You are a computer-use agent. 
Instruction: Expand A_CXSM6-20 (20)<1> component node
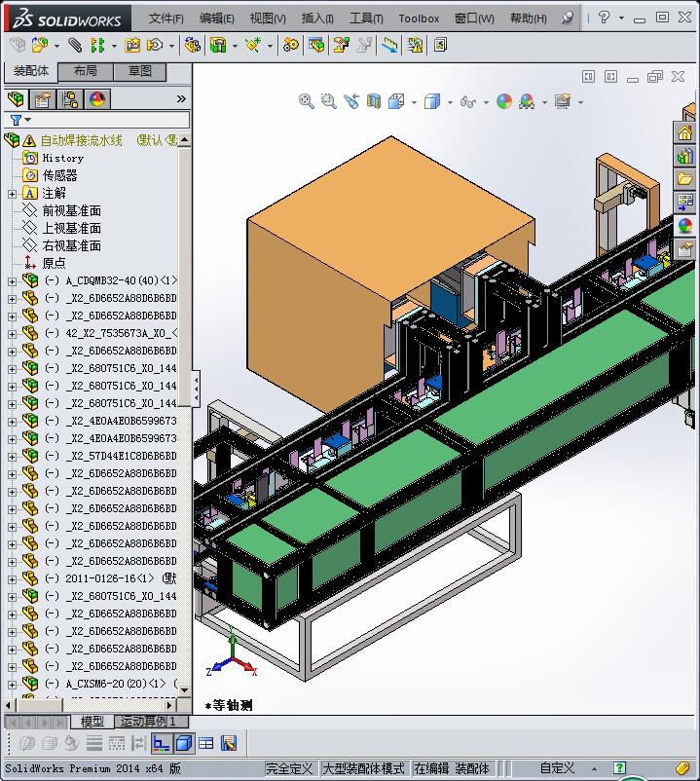(12, 685)
